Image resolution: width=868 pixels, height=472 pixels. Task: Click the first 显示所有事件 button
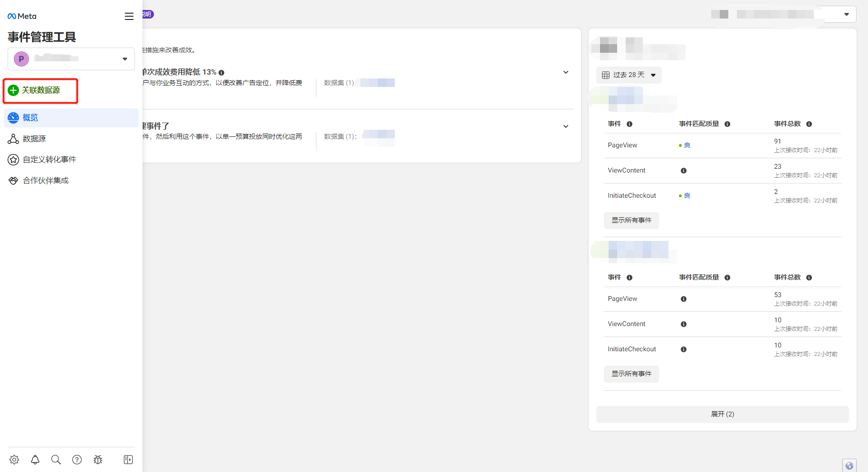pos(631,220)
